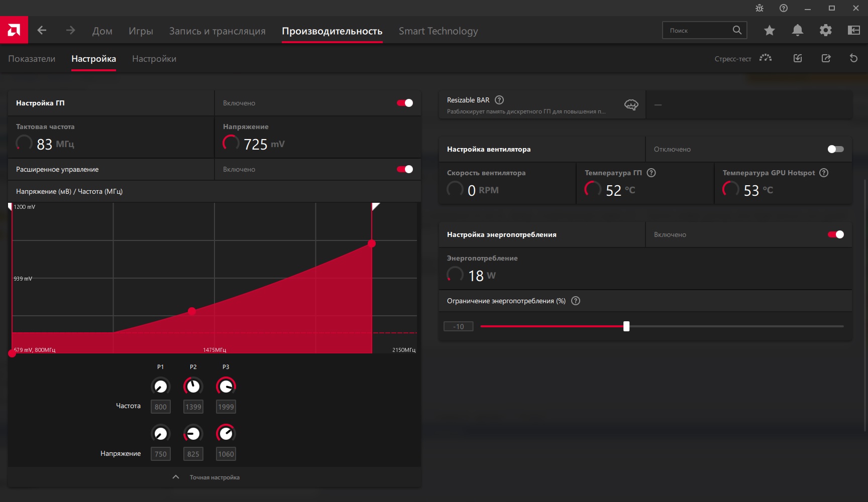Click the stress test gauge icon
Image resolution: width=868 pixels, height=502 pixels.
[766, 58]
